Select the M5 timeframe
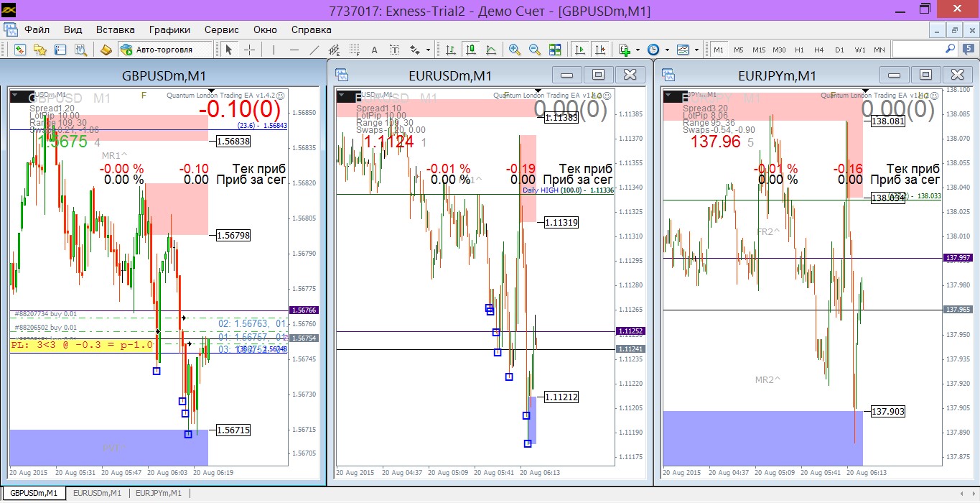 pos(739,50)
